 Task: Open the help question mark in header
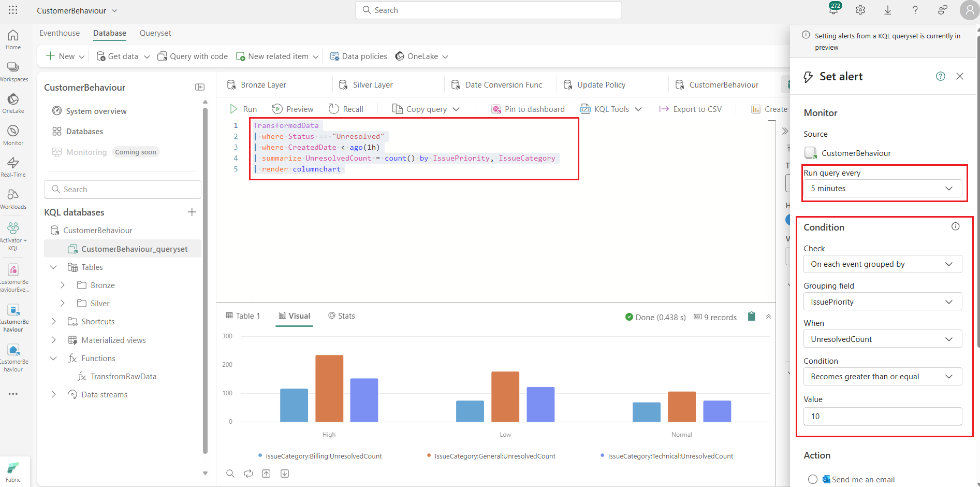[x=915, y=10]
